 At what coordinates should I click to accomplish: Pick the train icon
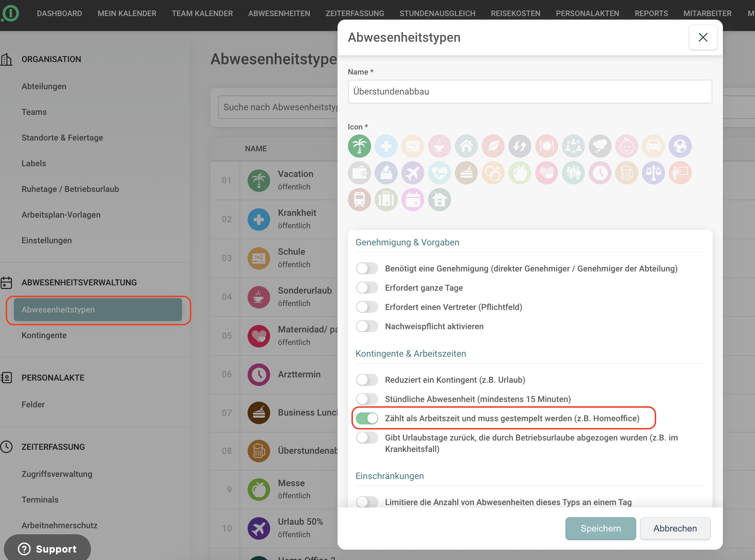point(359,200)
